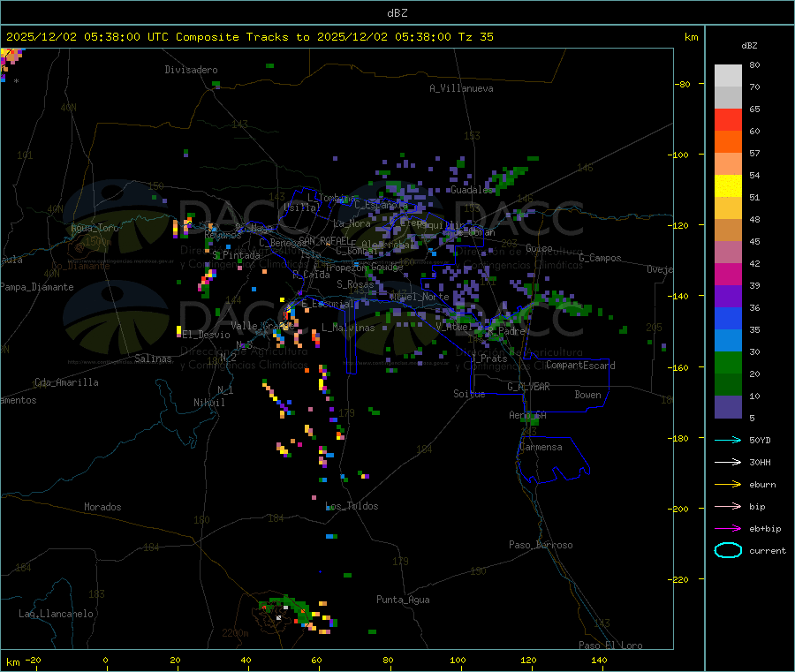
Task: Select the amber 51 dBZ legend swatch
Action: (x=728, y=208)
